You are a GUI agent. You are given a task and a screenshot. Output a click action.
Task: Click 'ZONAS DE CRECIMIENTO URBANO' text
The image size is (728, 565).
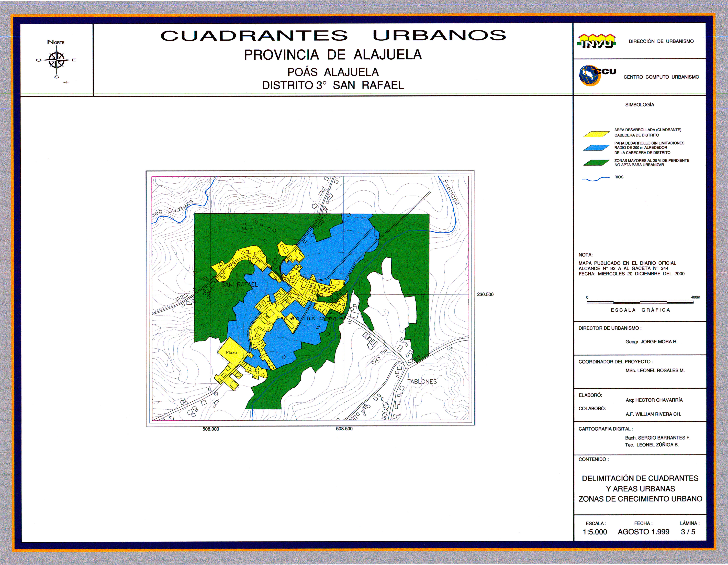[x=640, y=499]
